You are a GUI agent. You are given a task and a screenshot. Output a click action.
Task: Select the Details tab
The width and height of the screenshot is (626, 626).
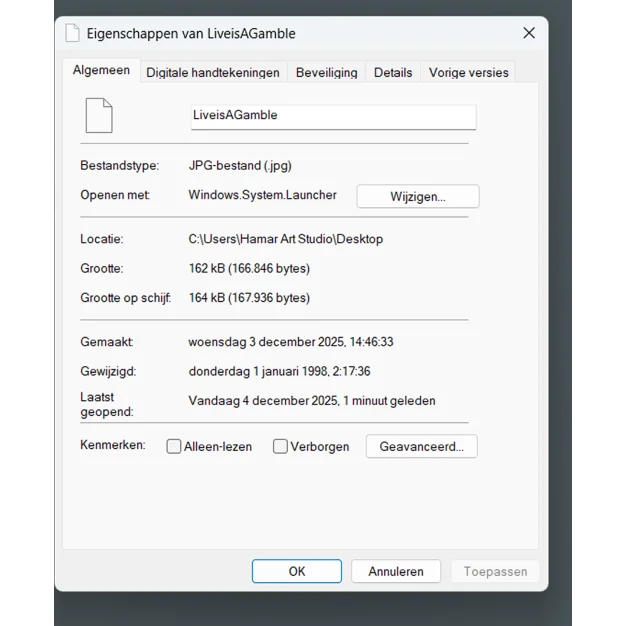[393, 72]
